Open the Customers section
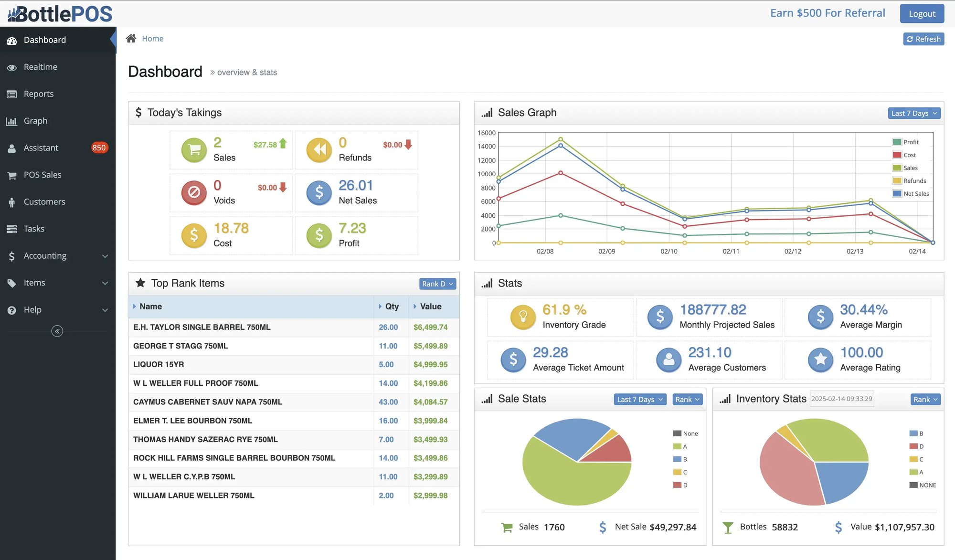The image size is (955, 560). point(44,201)
